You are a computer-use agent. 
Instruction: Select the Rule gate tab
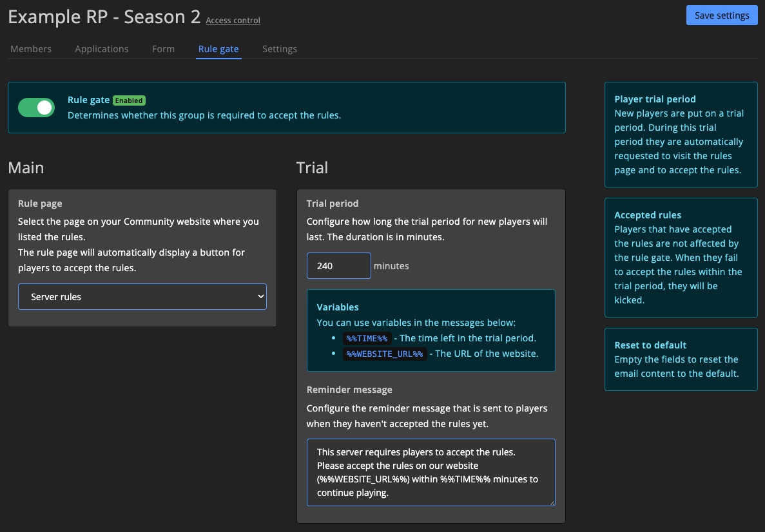[218, 49]
